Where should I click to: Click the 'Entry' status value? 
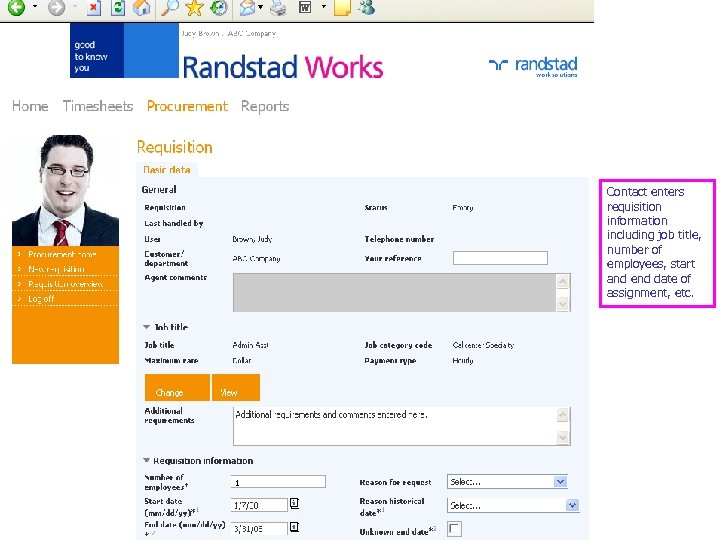coord(462,208)
